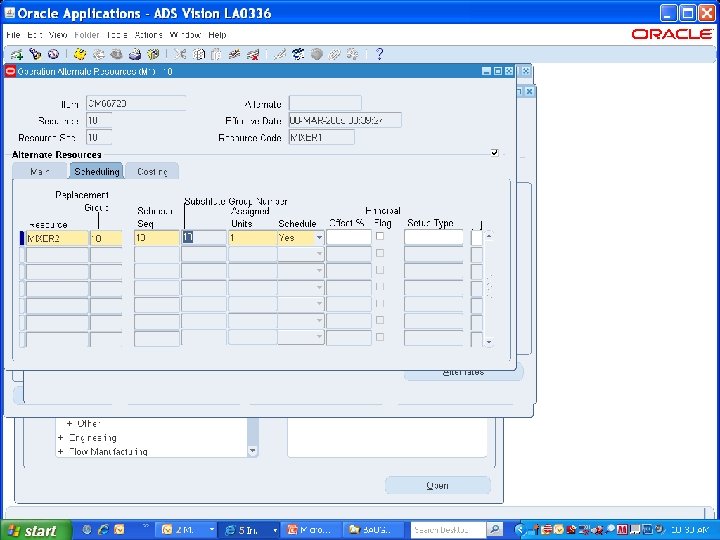Viewport: 720px width, 540px height.
Task: Click the Resource Code field at top
Action: pyautogui.click(x=321, y=137)
